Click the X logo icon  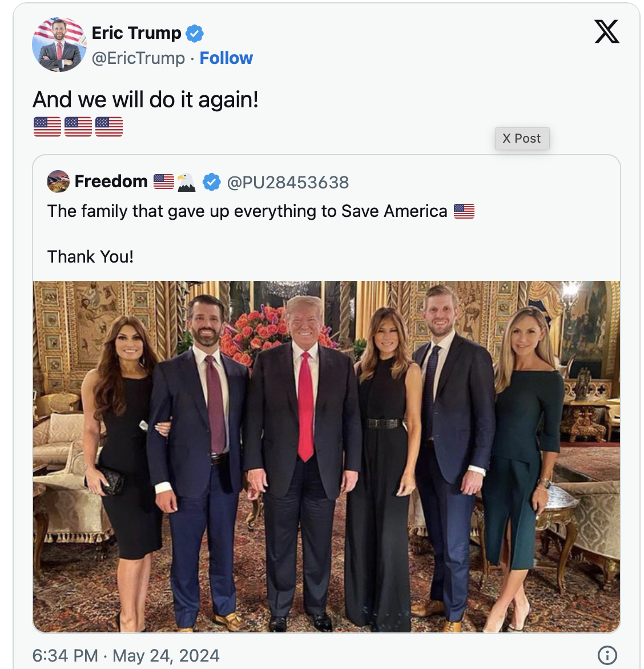pyautogui.click(x=606, y=31)
